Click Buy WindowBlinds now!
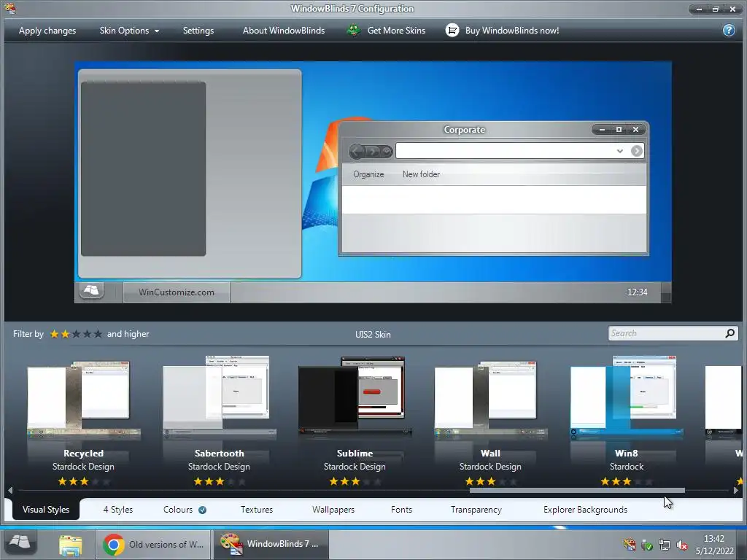The height and width of the screenshot is (560, 747). pyautogui.click(x=511, y=31)
